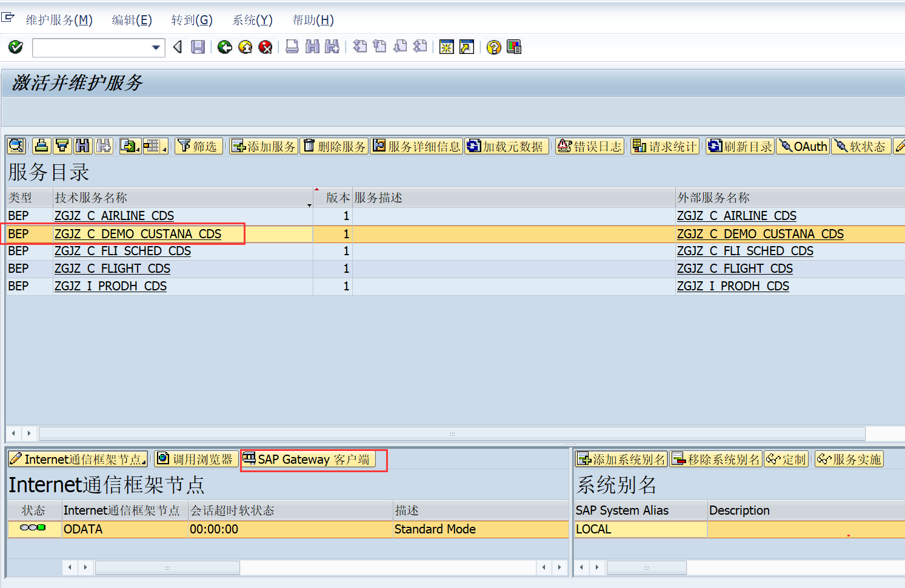Apply the filter (筛选) to the list

pyautogui.click(x=198, y=145)
